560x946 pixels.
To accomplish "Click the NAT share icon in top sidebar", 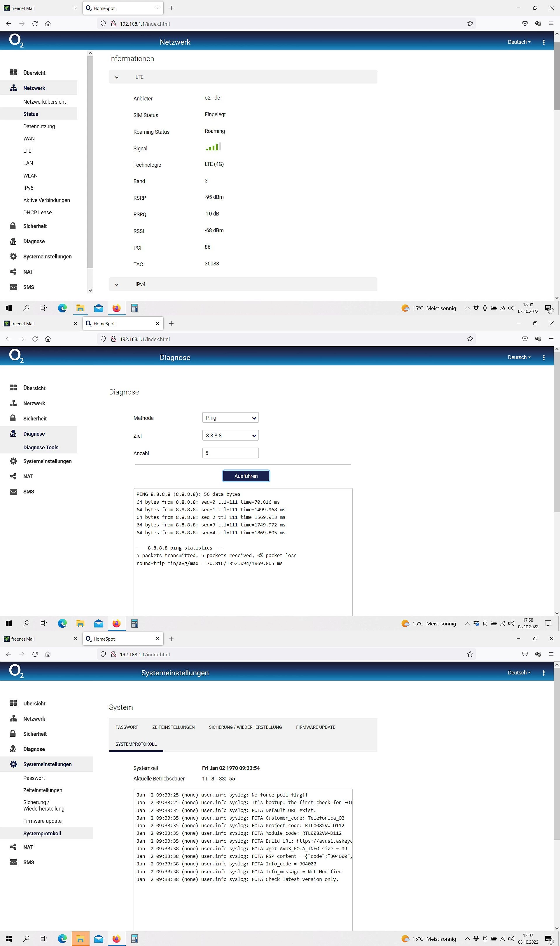I will tap(13, 272).
